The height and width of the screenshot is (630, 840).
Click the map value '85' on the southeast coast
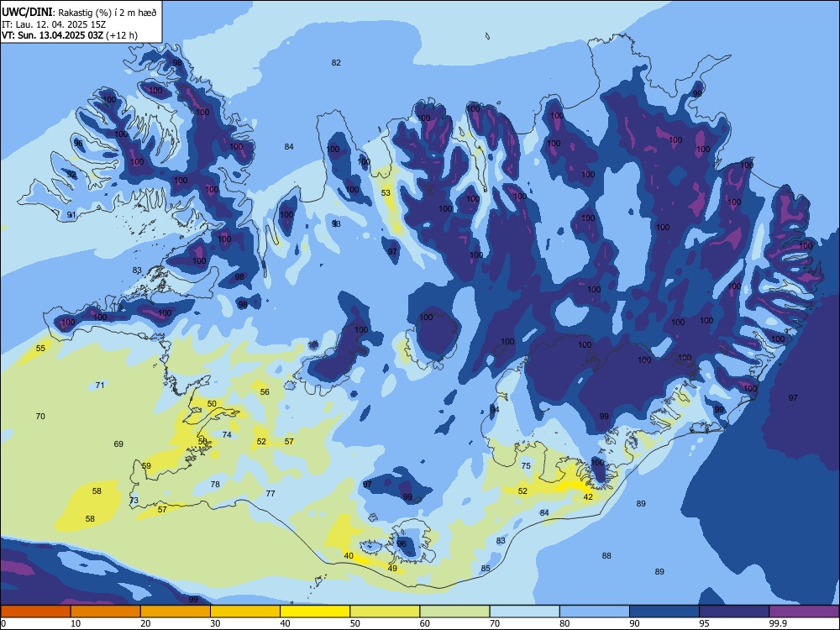pos(486,569)
